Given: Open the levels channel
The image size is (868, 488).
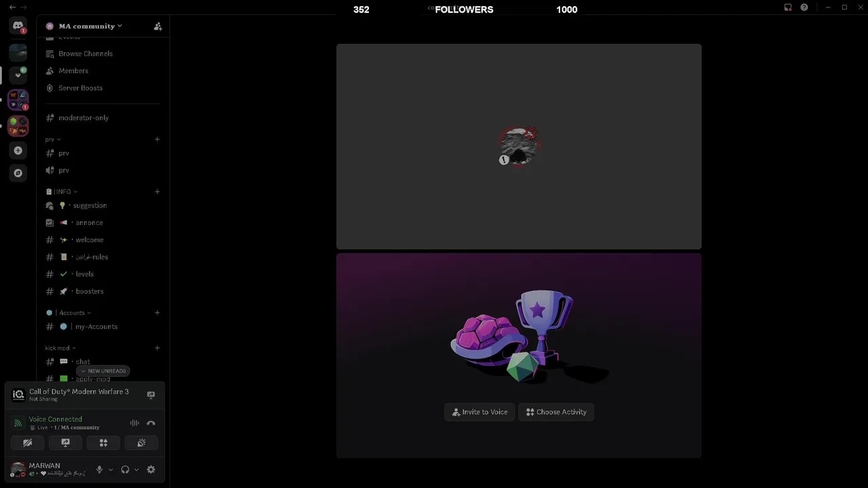Looking at the screenshot, I should tap(102, 274).
